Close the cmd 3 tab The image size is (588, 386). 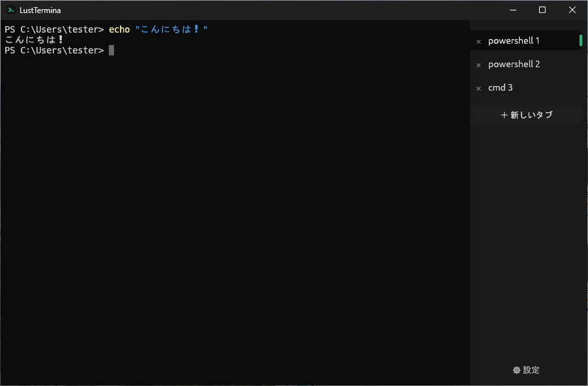pyautogui.click(x=478, y=89)
